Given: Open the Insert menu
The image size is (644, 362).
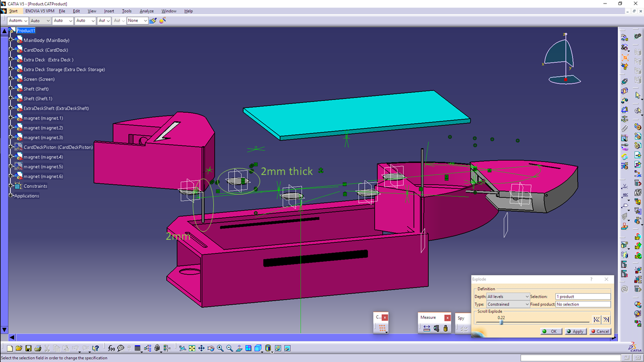Looking at the screenshot, I should (109, 11).
